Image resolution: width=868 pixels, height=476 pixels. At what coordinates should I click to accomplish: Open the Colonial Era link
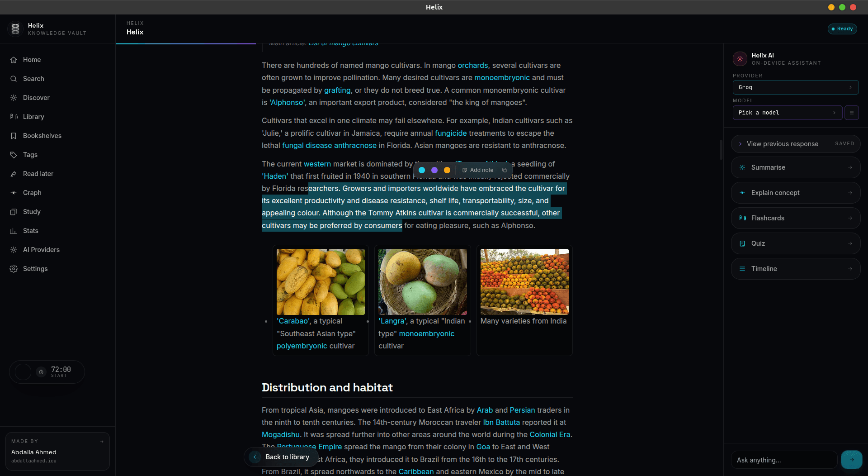550,435
